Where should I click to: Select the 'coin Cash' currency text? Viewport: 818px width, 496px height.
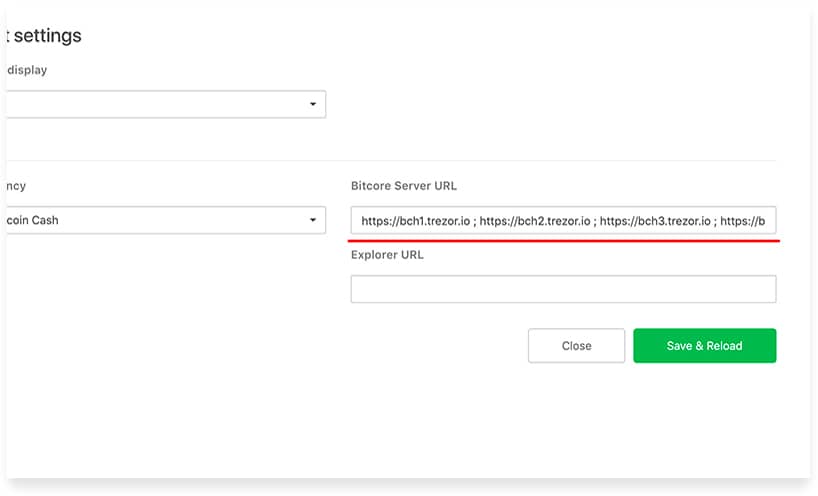(x=32, y=220)
